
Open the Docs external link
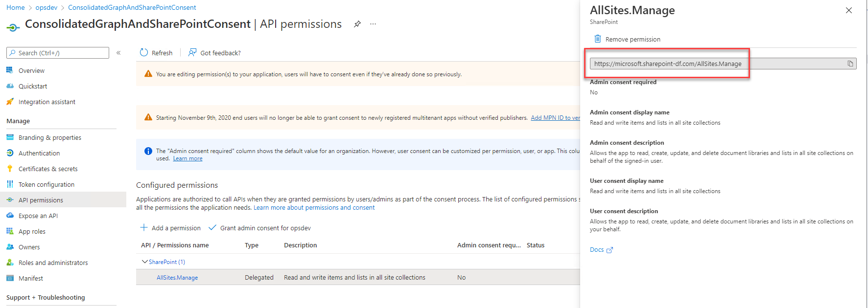click(x=601, y=250)
